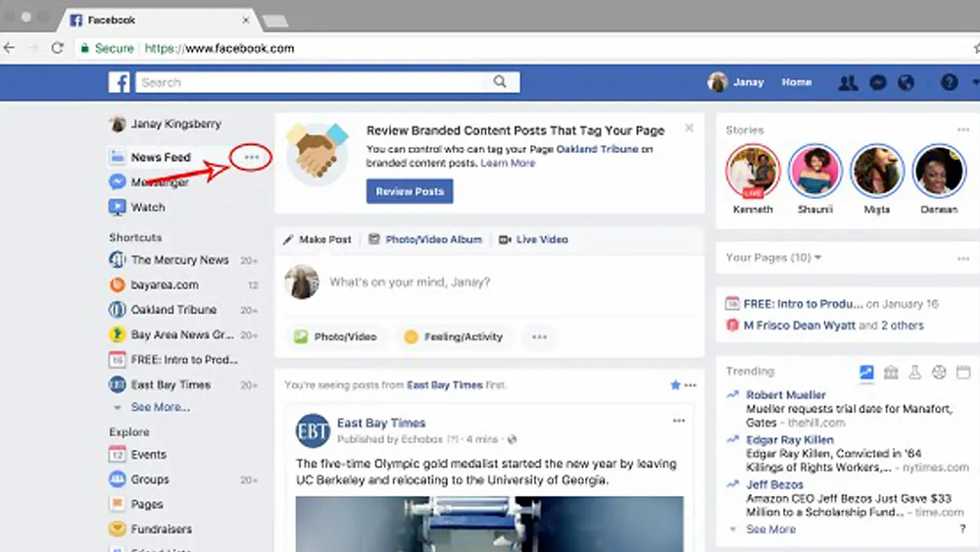980x552 pixels.
Task: Expand Your Pages (10) dropdown
Action: pyautogui.click(x=774, y=258)
